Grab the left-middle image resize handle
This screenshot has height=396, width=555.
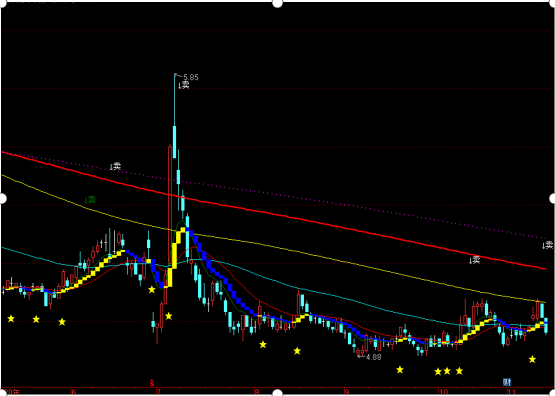click(x=2, y=199)
